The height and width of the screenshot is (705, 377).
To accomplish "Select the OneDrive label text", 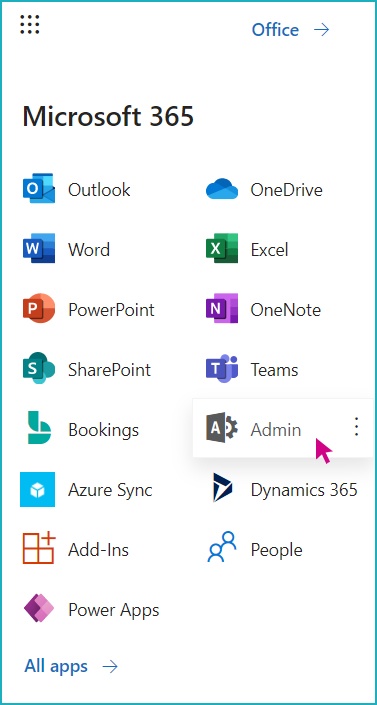I will (287, 190).
